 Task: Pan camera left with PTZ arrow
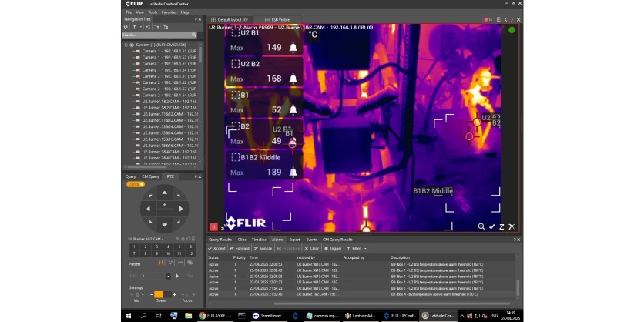148,209
